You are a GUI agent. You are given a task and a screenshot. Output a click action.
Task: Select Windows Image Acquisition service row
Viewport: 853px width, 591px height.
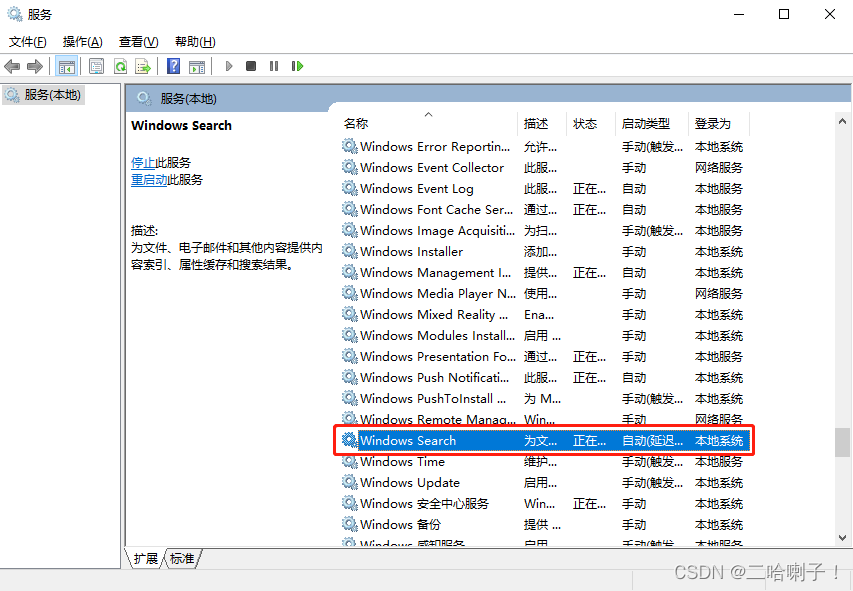coord(544,231)
